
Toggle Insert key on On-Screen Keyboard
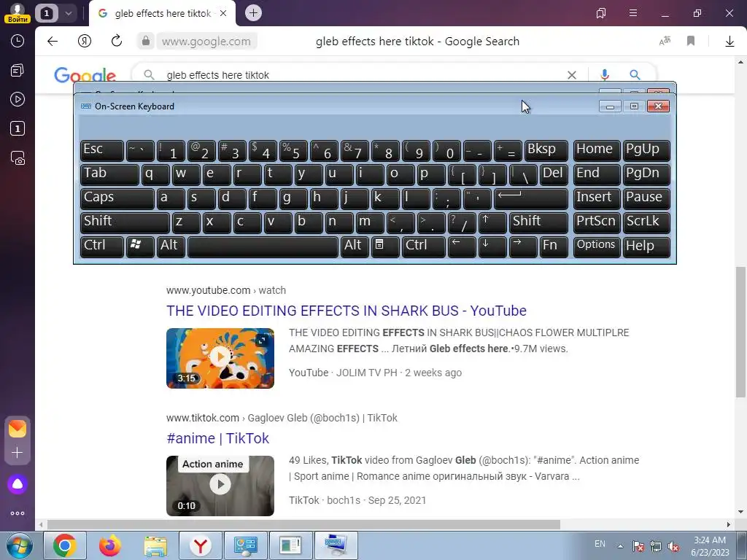597,198
